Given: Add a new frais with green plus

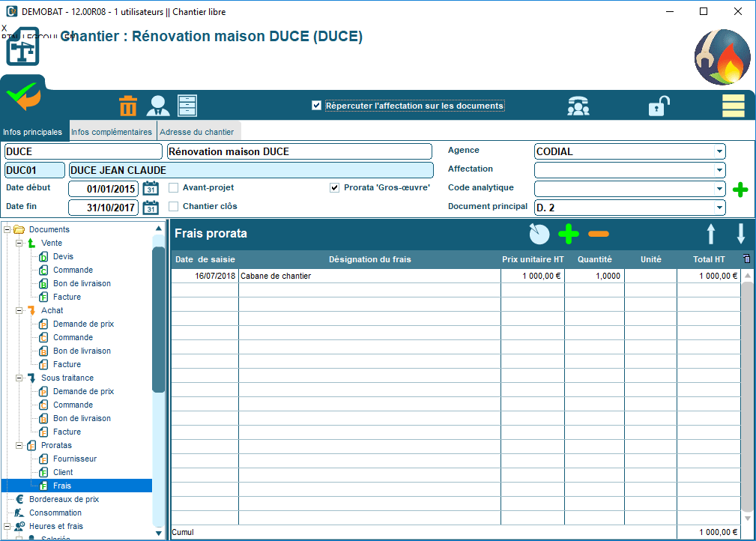Looking at the screenshot, I should (569, 235).
